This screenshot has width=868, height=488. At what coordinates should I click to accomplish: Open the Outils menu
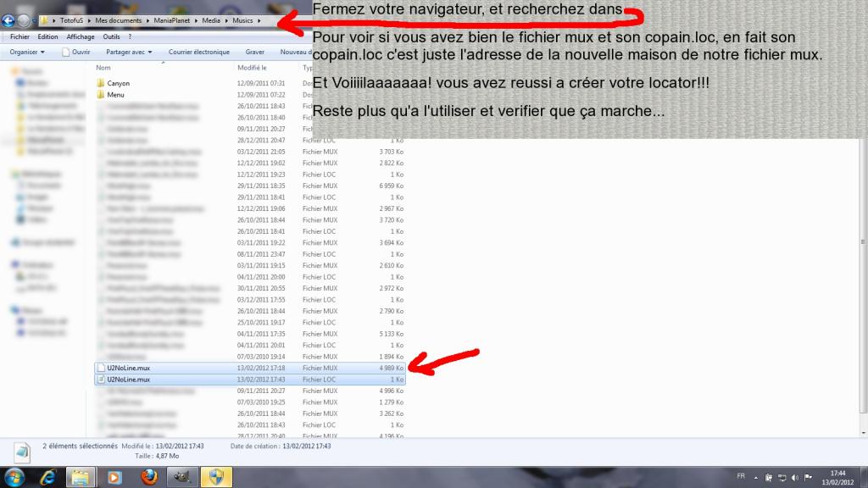(x=111, y=36)
